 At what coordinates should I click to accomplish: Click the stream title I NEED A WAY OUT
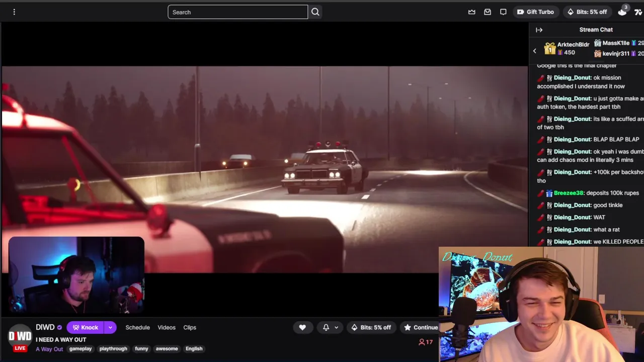[x=61, y=340]
